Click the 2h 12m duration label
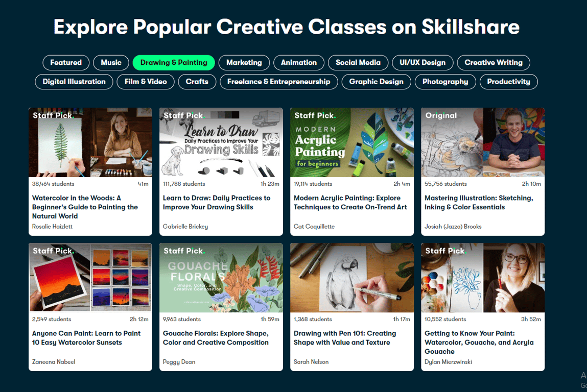Viewport: 587px width, 392px height. pyautogui.click(x=139, y=319)
